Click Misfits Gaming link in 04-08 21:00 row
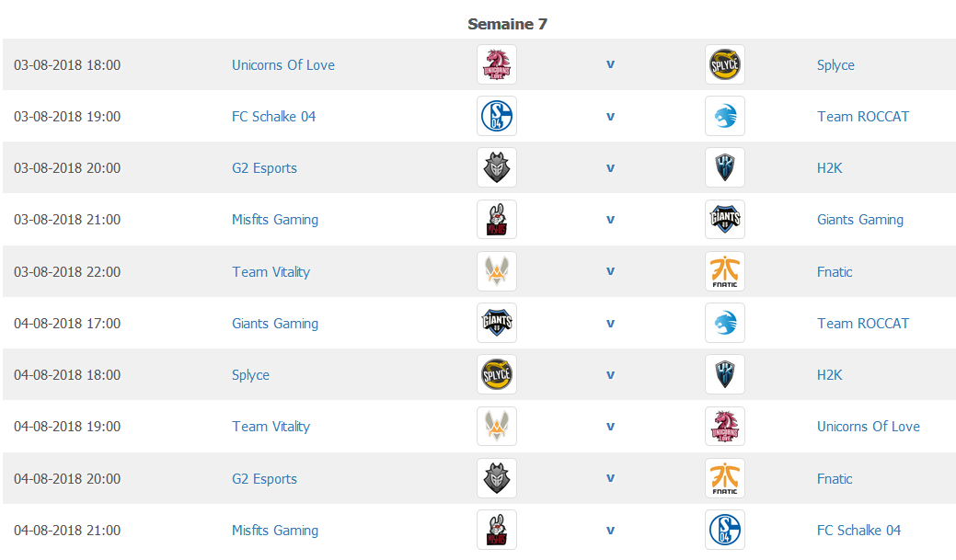The height and width of the screenshot is (560, 956). tap(275, 531)
